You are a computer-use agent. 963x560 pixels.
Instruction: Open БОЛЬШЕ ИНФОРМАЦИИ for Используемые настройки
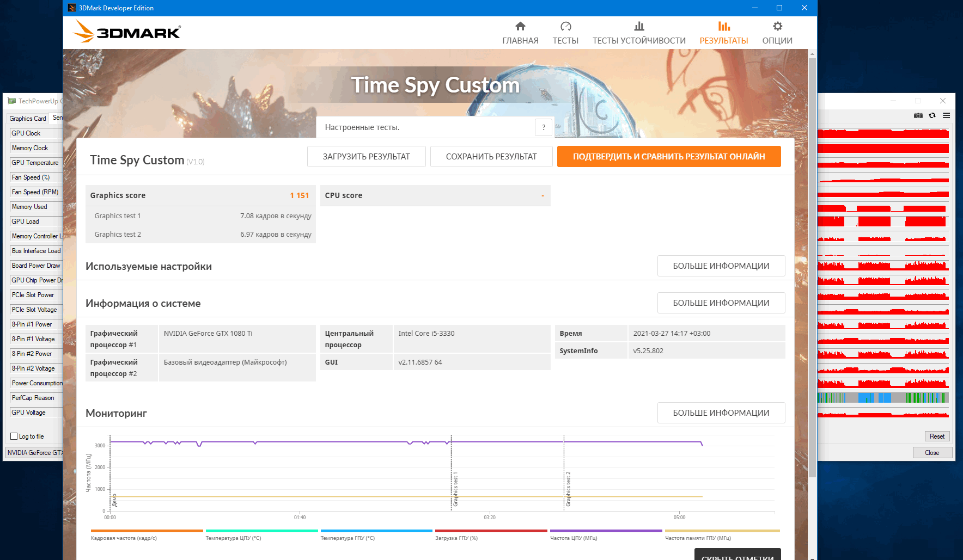[x=721, y=266]
